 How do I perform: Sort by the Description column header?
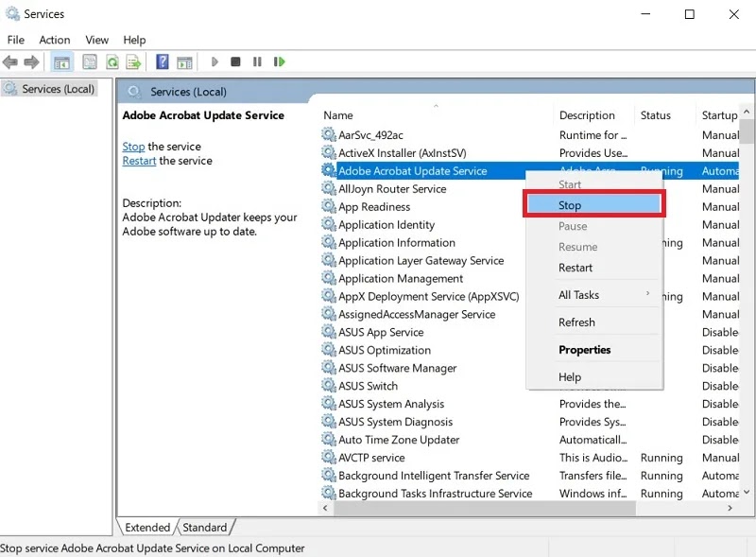[x=593, y=115]
